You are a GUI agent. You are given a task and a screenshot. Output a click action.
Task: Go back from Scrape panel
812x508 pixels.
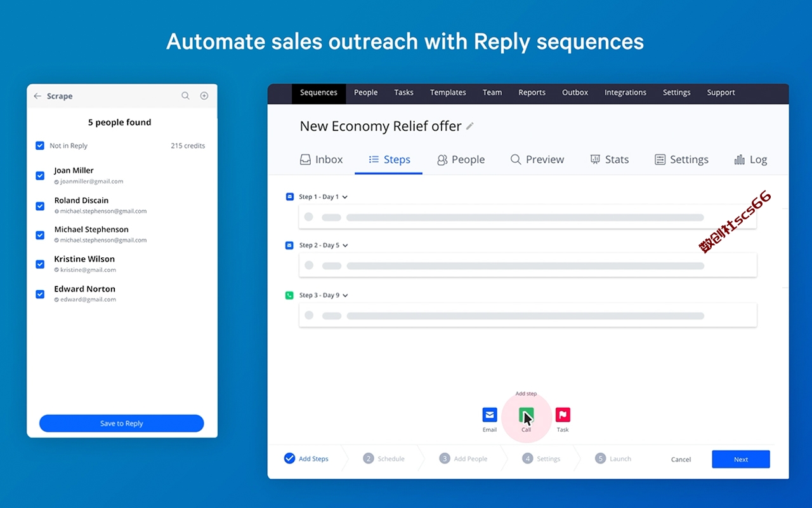coord(37,96)
